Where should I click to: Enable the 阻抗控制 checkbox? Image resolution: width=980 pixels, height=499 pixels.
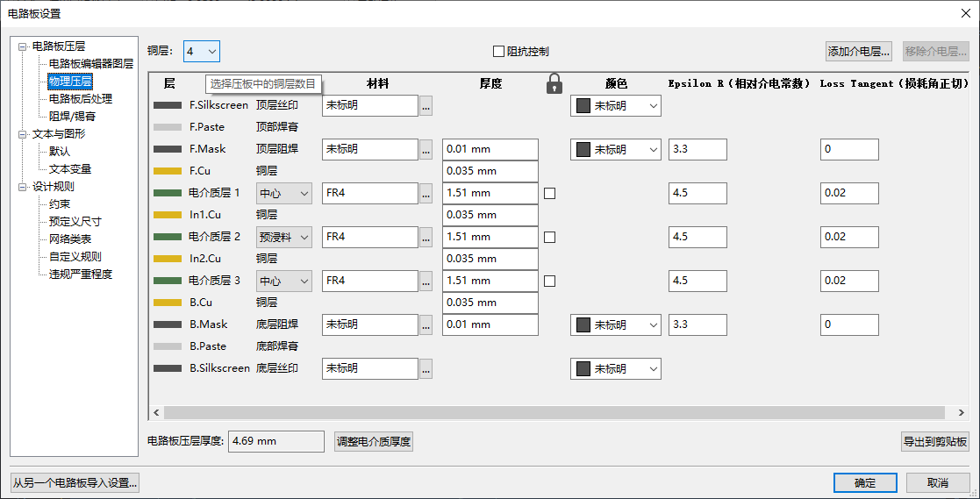498,51
